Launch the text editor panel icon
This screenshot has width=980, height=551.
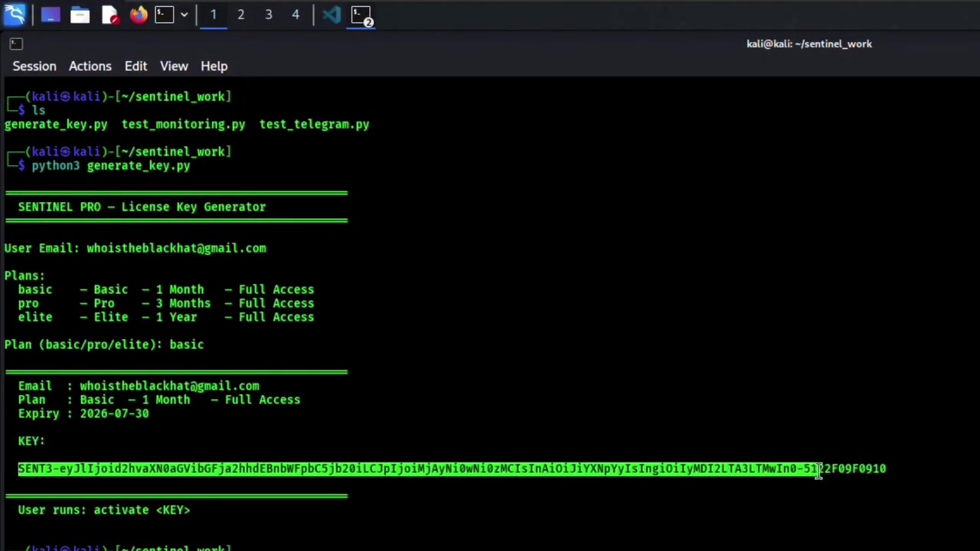[109, 15]
